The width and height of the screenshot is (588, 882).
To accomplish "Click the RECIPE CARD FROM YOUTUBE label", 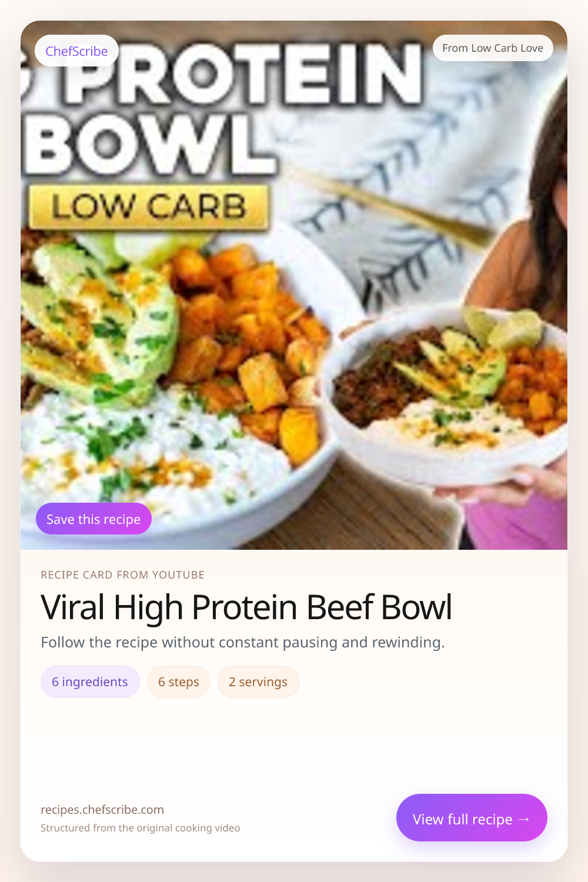I will pos(123,575).
